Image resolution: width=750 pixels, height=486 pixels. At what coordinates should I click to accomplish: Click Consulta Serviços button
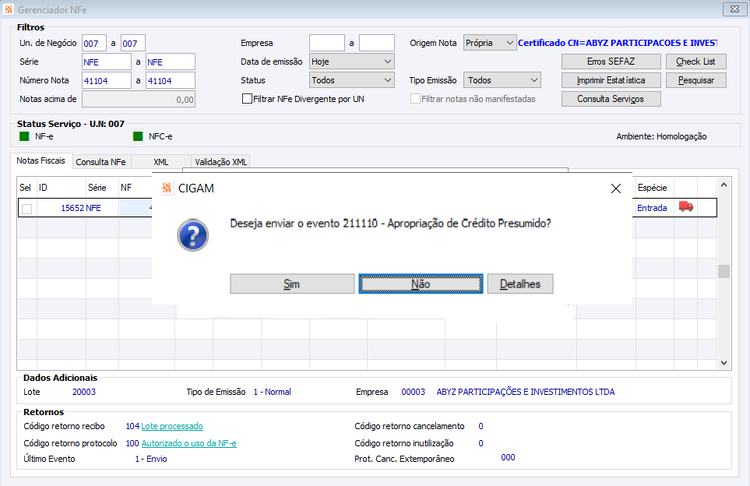[x=611, y=99]
